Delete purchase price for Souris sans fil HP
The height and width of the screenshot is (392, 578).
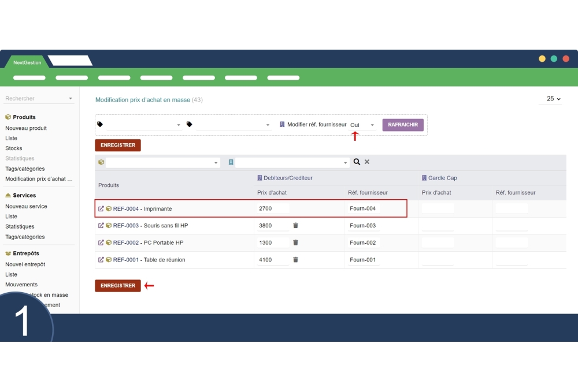click(x=295, y=226)
